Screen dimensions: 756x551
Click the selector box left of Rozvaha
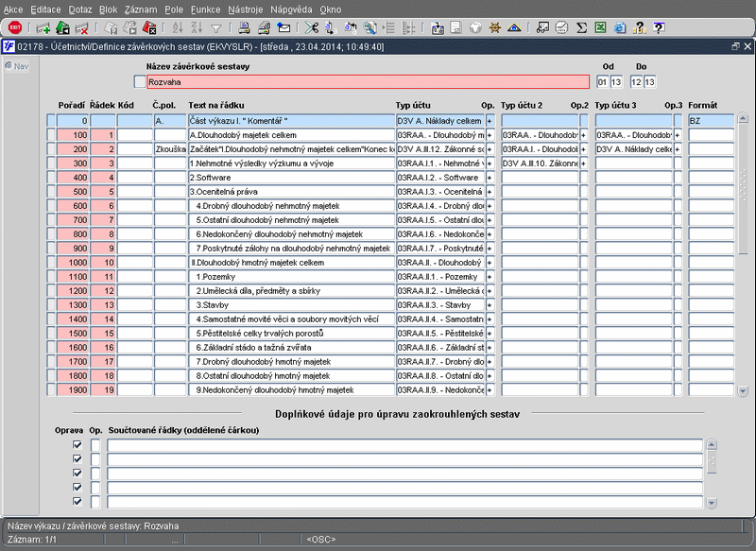(x=139, y=82)
